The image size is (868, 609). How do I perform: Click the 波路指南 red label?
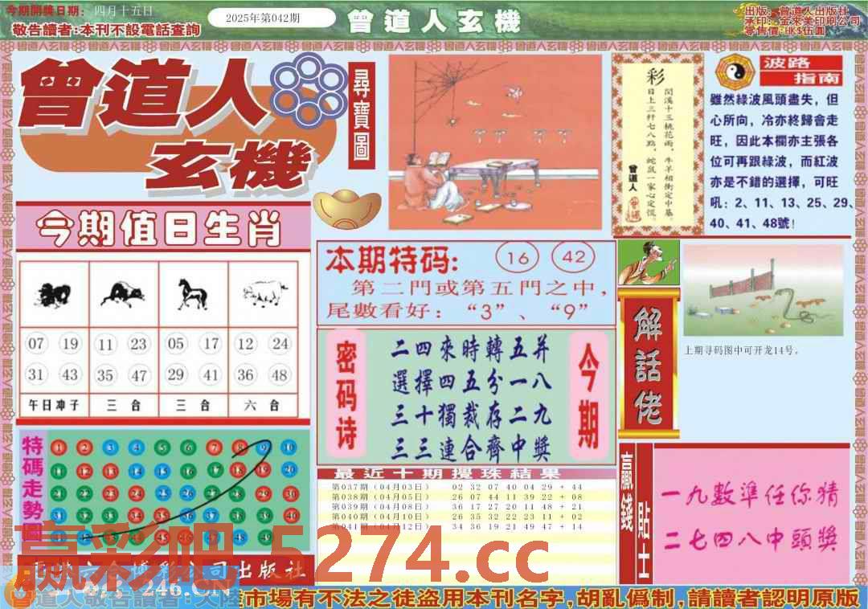tap(802, 70)
